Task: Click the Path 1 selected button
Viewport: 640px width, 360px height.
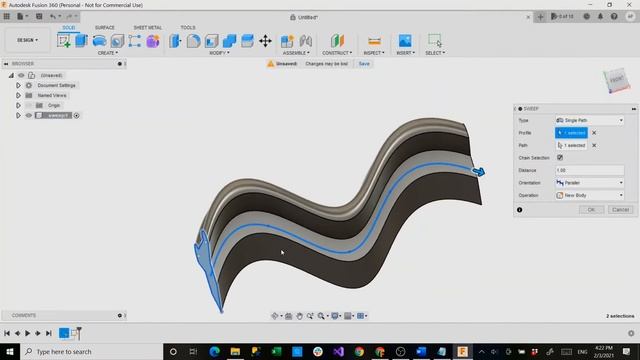Action: (571, 145)
